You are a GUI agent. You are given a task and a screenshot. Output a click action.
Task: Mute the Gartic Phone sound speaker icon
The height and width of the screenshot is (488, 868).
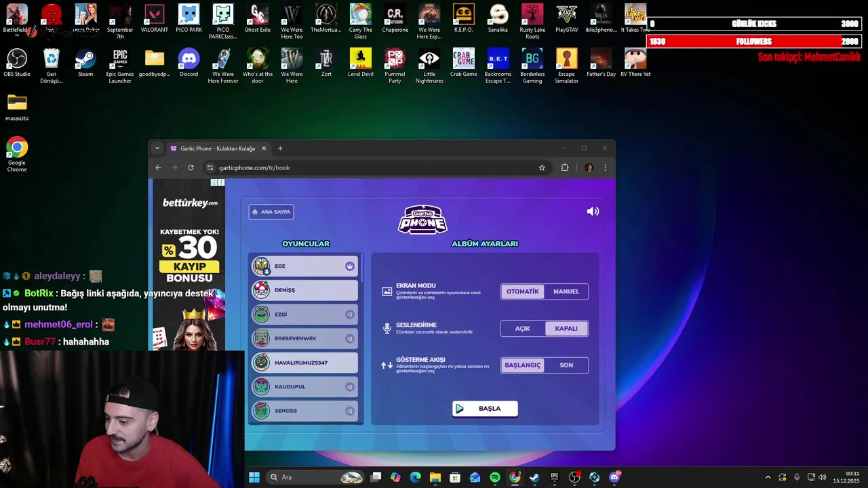coord(593,211)
